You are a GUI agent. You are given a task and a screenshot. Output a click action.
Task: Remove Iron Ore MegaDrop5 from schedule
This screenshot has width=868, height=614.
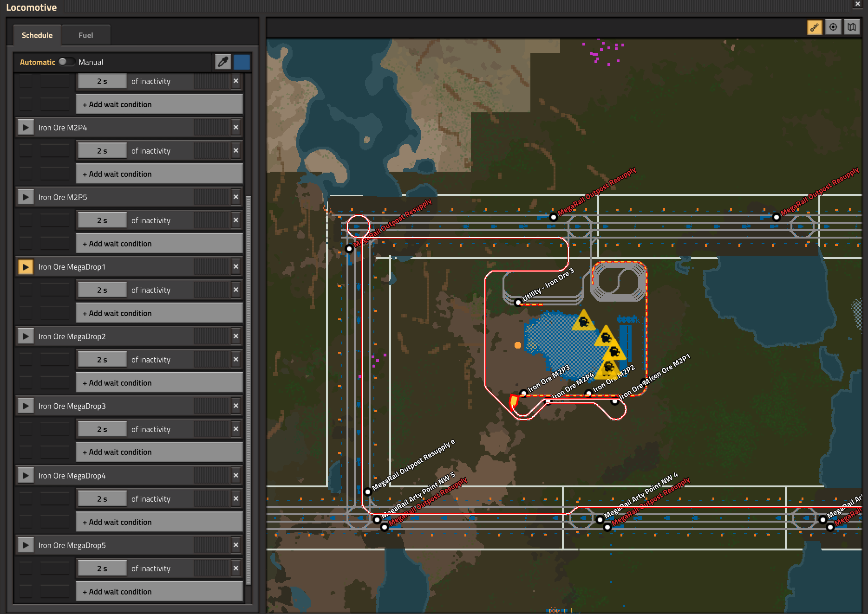[x=236, y=545]
